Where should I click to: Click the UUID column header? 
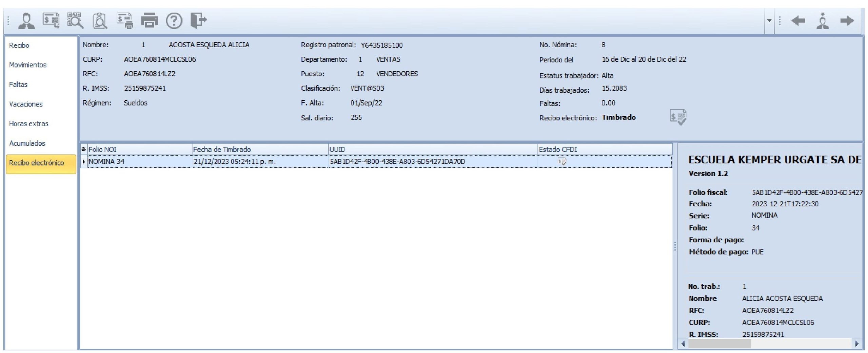coord(433,149)
